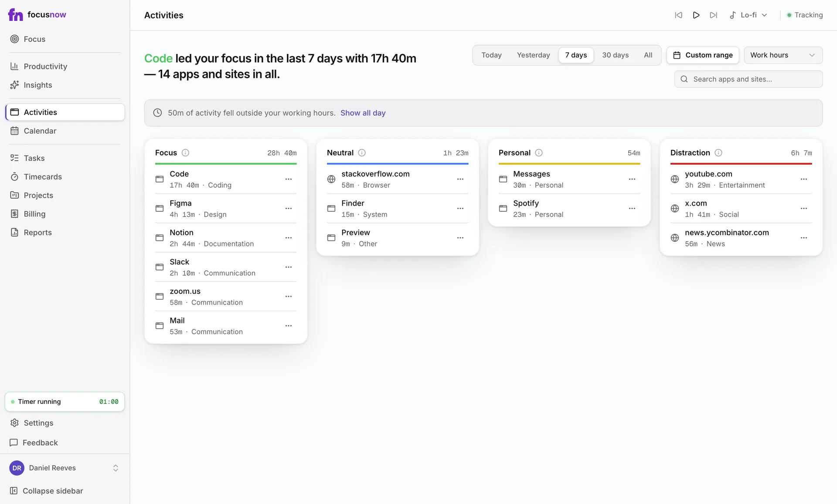This screenshot has height=504, width=837.
Task: Collapse the sidebar
Action: point(65,491)
